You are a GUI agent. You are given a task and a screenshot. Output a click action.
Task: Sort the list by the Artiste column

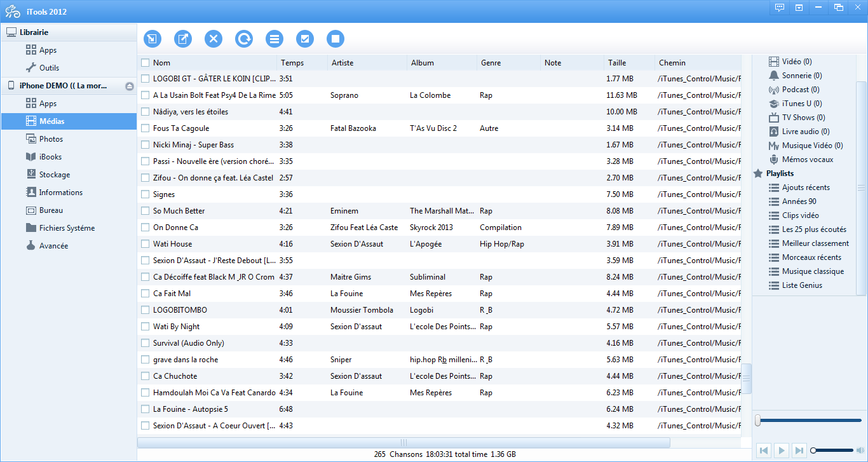(366, 63)
